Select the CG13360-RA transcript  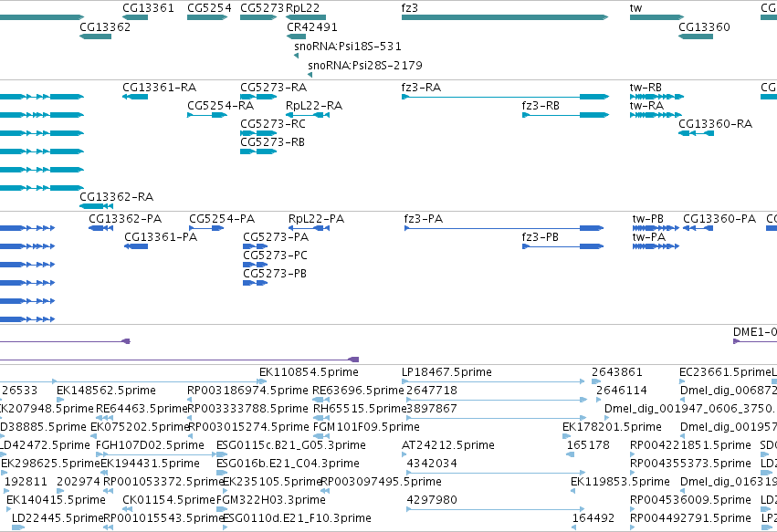(697, 133)
